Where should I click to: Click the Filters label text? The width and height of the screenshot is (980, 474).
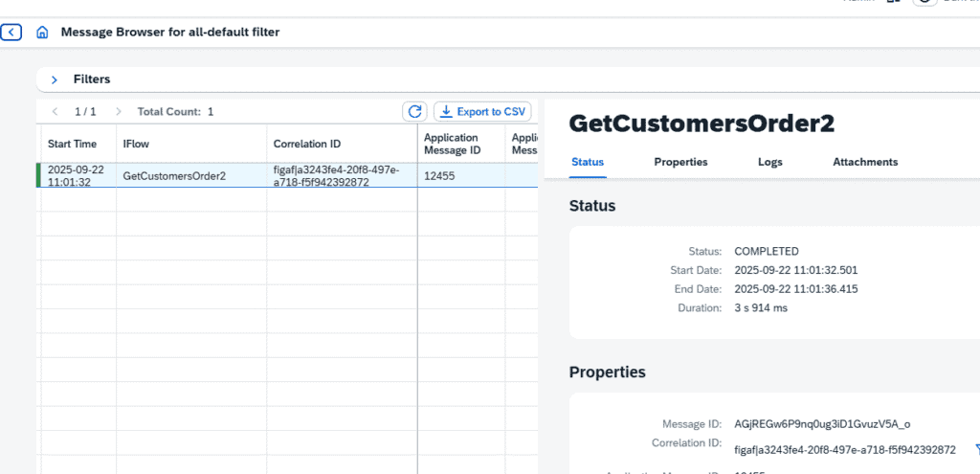coord(92,79)
